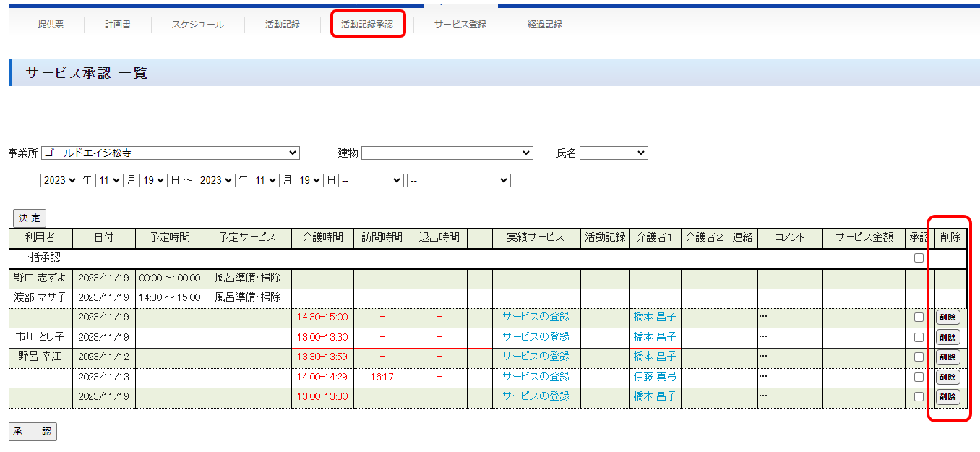Open the 事業所 dropdown showing ゴールドエイジ松寺
The width and height of the screenshot is (980, 452).
171,153
